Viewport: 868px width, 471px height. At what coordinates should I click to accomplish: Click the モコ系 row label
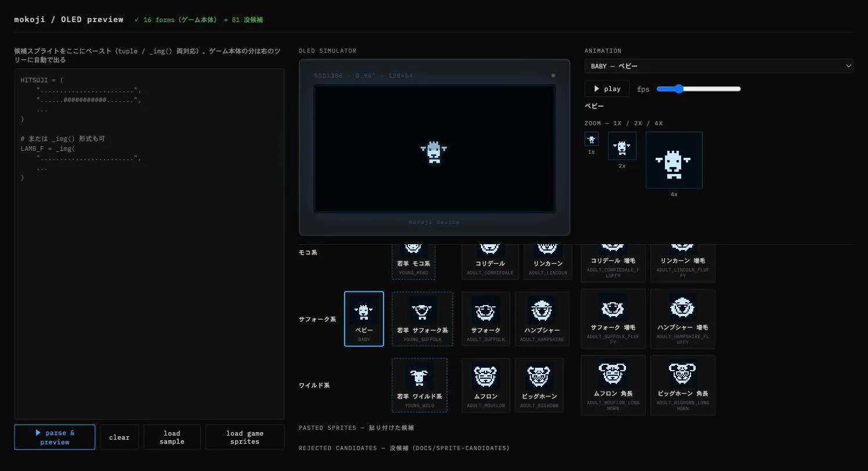(308, 252)
